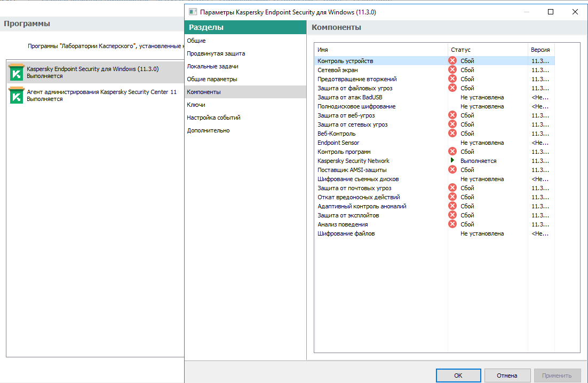Open the Общие section
The image size is (588, 383).
click(x=245, y=41)
